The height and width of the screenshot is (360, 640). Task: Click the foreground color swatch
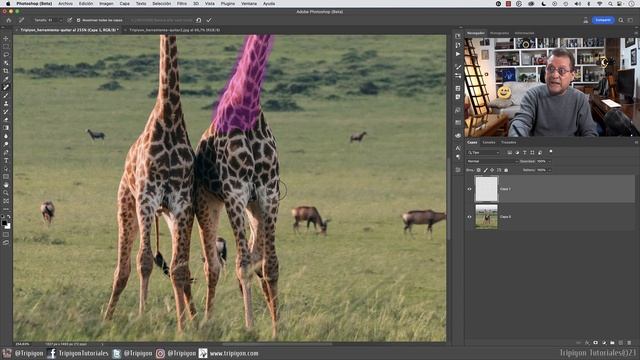tap(4, 223)
